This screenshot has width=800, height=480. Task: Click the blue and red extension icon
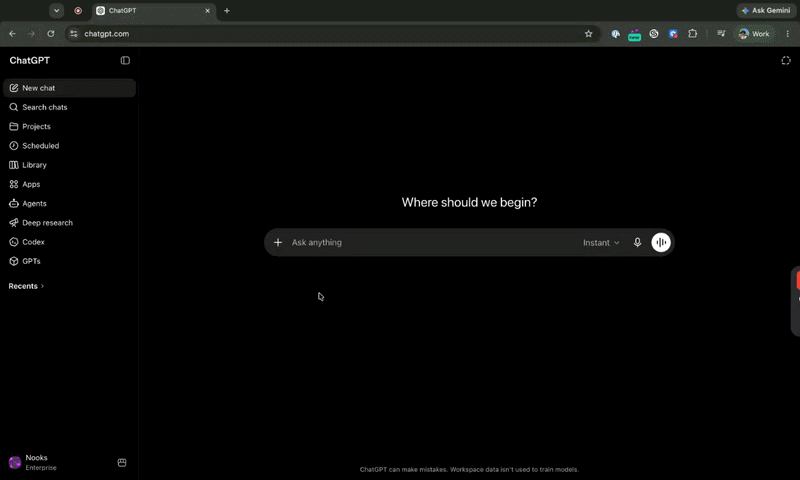[673, 34]
